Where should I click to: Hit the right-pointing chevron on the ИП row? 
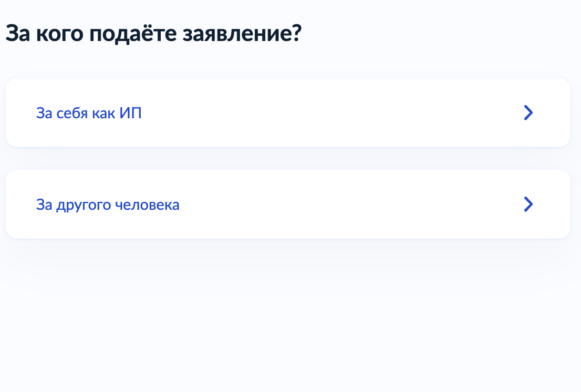[528, 113]
